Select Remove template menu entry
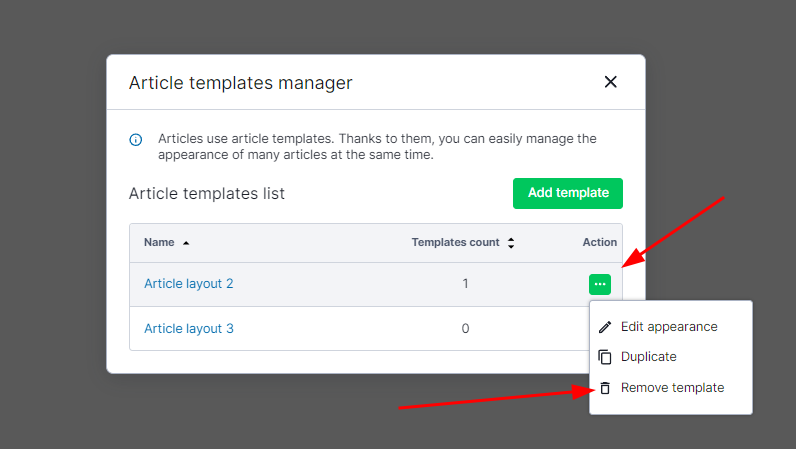The image size is (796, 449). [x=672, y=388]
